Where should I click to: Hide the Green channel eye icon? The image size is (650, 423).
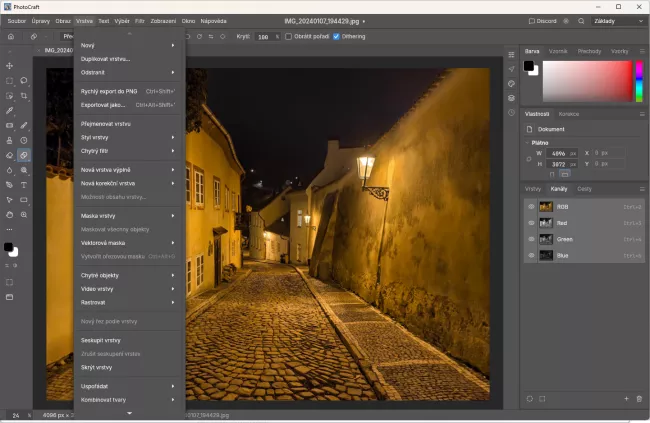click(531, 239)
